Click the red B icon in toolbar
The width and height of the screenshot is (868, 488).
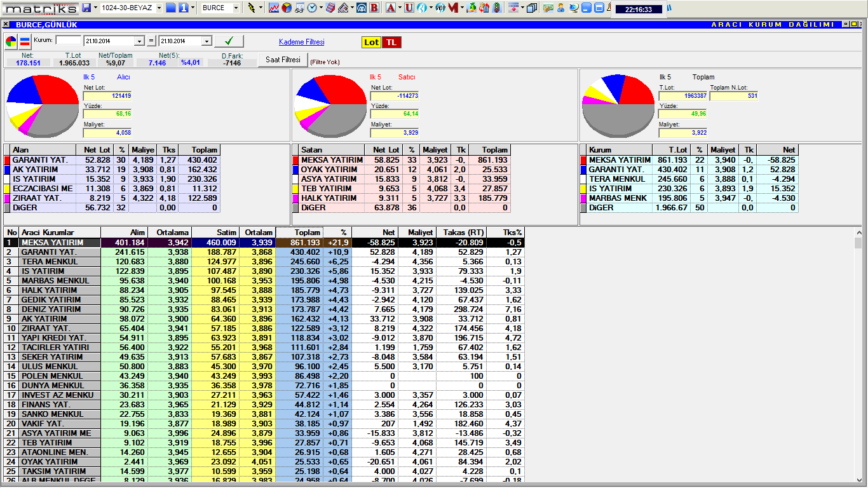tap(374, 8)
